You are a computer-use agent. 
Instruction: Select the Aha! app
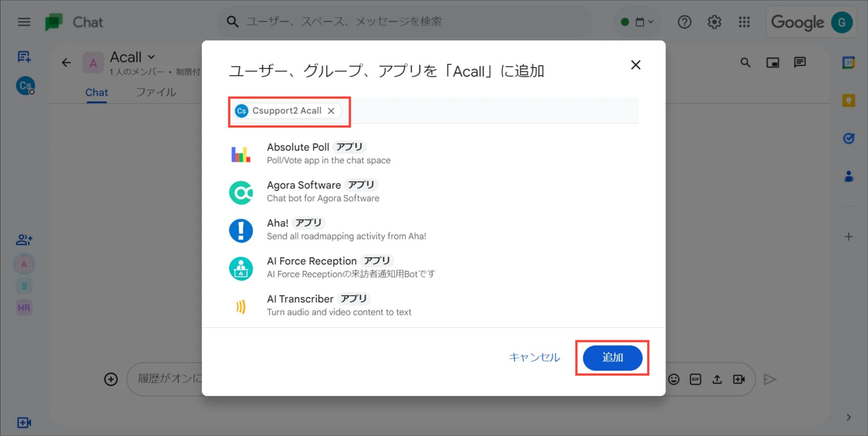point(433,229)
